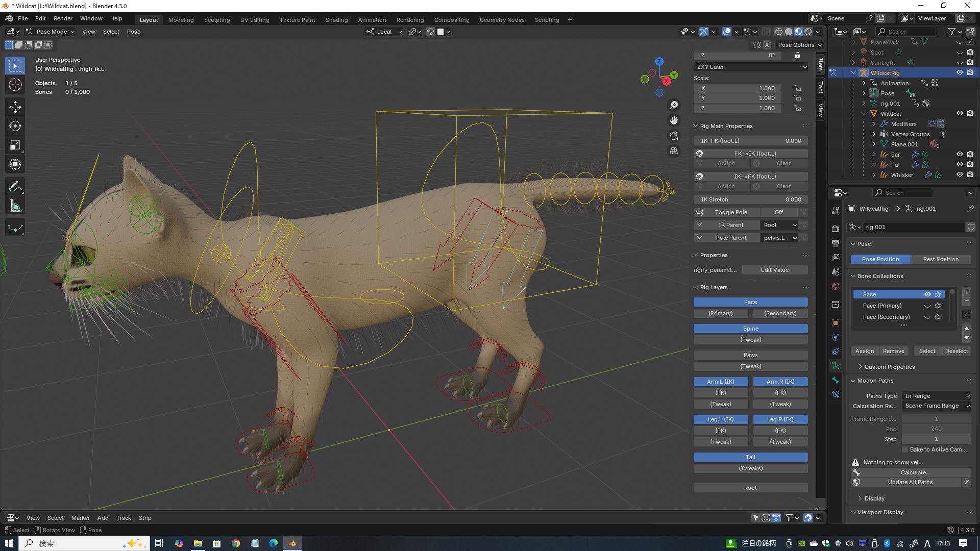The width and height of the screenshot is (980, 551).
Task: Open the ZXY Euler rotation mode dropdown
Action: 751,67
